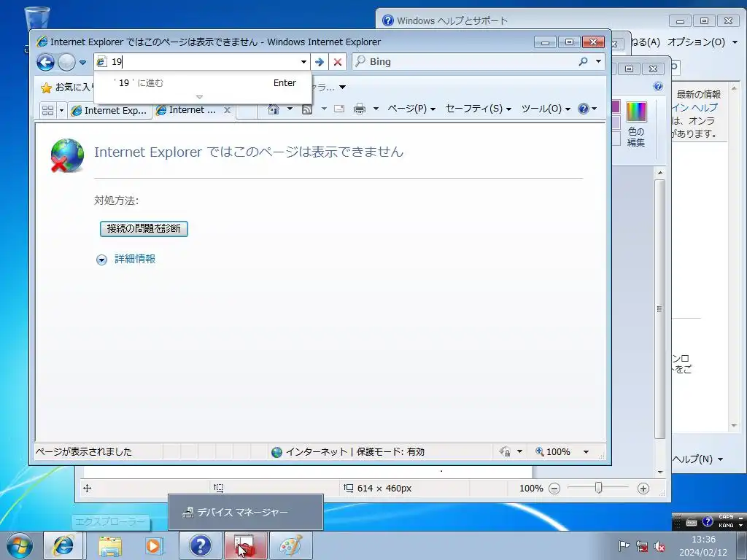Open status bar privacy icon dropdown arrow
This screenshot has height=560, width=747.
click(x=519, y=451)
